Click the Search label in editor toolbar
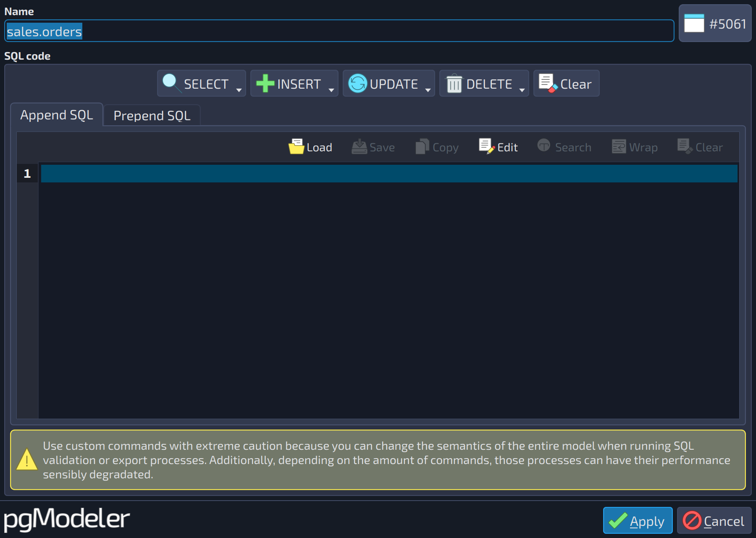The width and height of the screenshot is (756, 538). click(573, 147)
